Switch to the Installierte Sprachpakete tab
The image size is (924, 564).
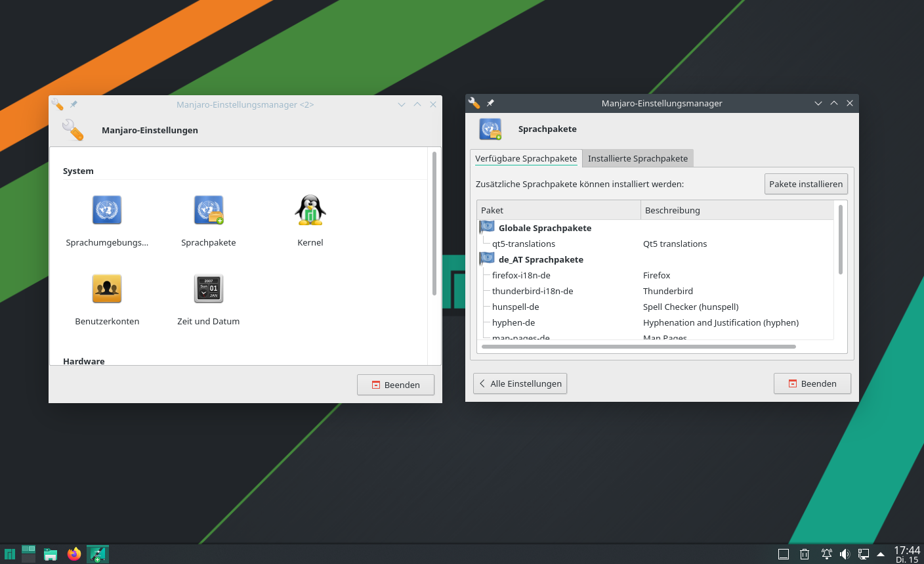[x=637, y=158]
